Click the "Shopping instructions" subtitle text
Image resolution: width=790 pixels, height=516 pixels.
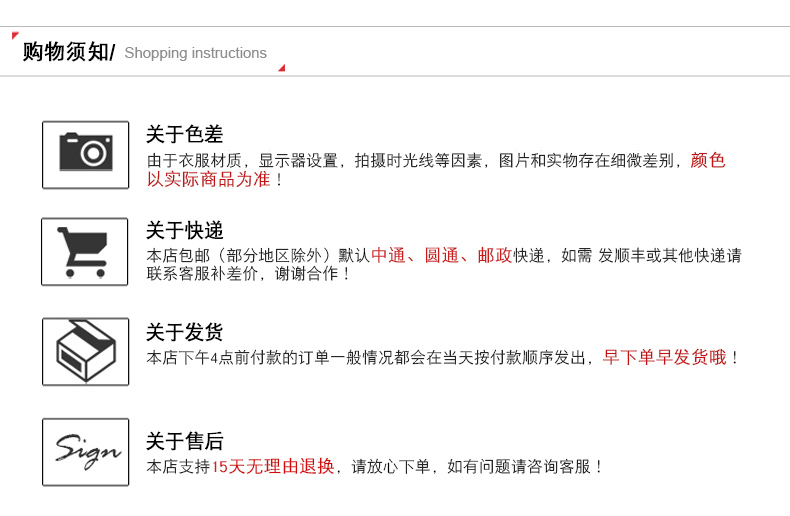[x=195, y=53]
